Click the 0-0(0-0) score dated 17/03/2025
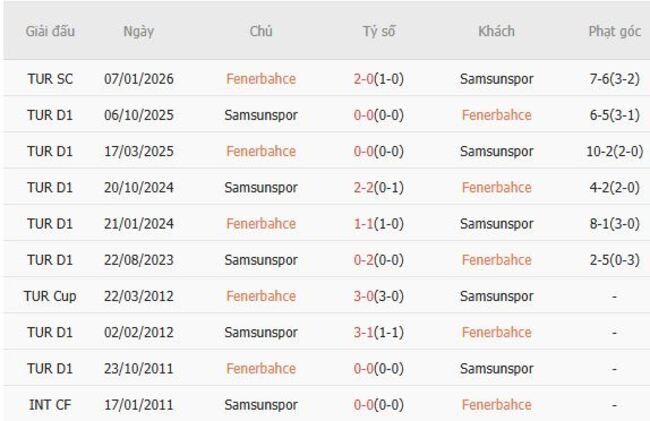Viewport: 650px width, 421px height. (378, 151)
